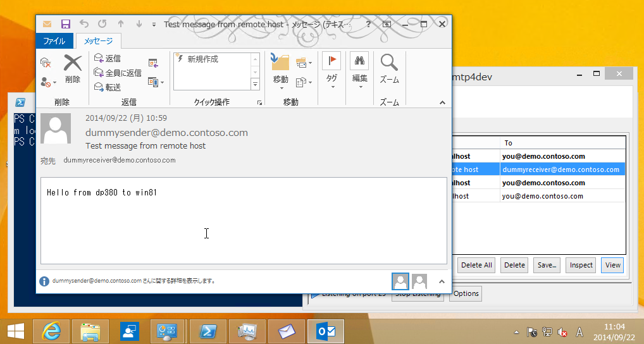Open the 編集 binoculars menu
This screenshot has width=644, height=344.
tap(359, 70)
